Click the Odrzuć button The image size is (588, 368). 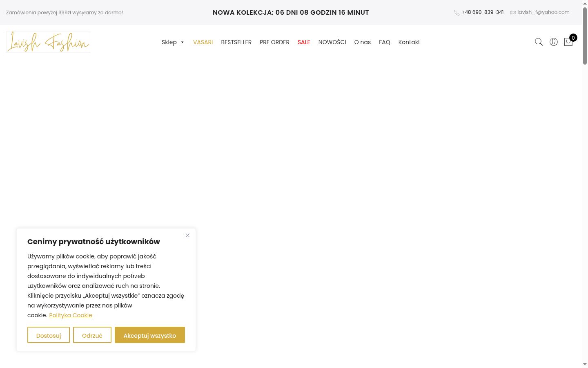[92, 335]
